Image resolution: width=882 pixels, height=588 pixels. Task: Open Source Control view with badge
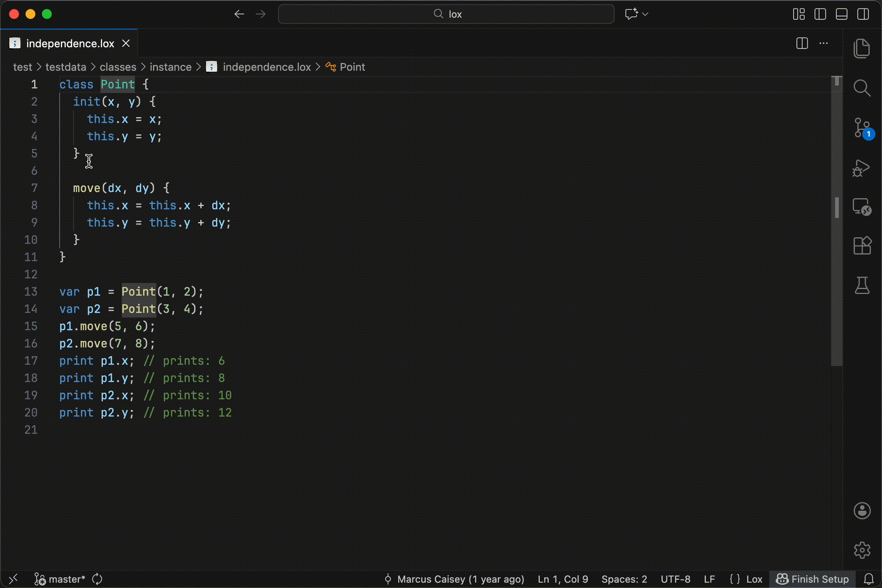click(x=862, y=128)
